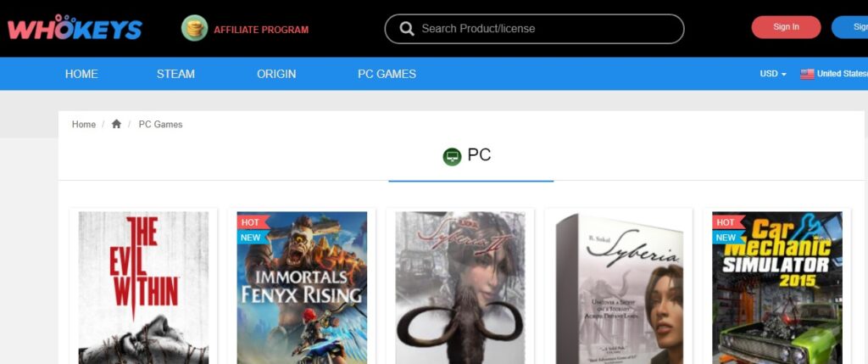Click the Whokeys logo
This screenshot has width=868, height=364.
75,29
